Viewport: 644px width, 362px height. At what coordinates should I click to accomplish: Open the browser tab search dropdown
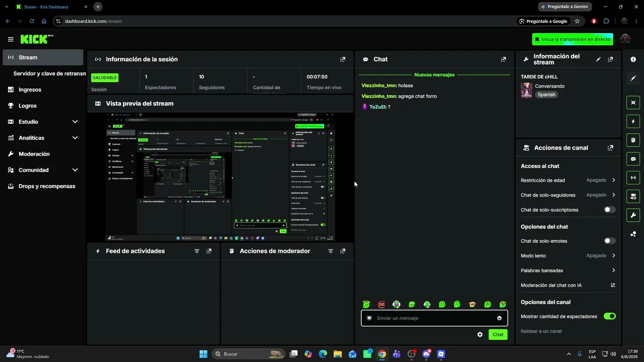coord(7,7)
